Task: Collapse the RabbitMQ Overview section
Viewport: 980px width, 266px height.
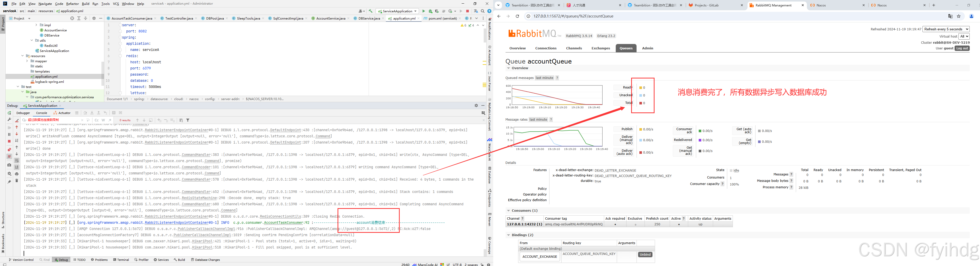Action: point(508,68)
